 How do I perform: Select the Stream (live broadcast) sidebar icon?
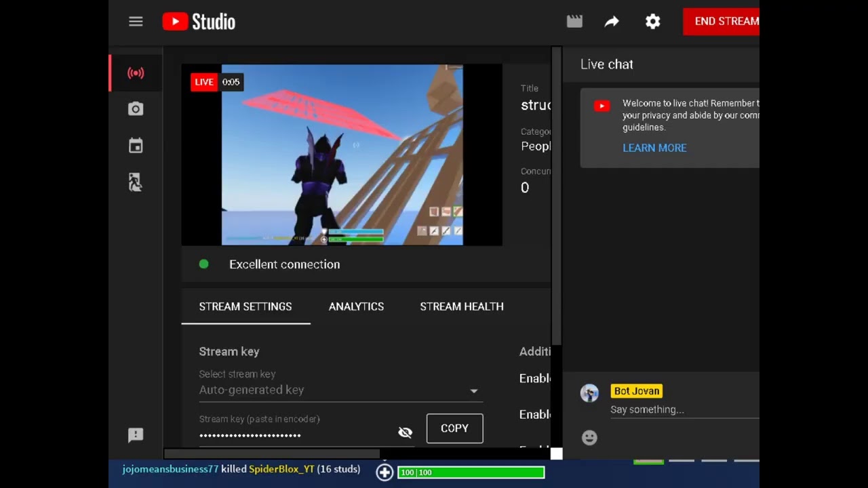coord(136,73)
